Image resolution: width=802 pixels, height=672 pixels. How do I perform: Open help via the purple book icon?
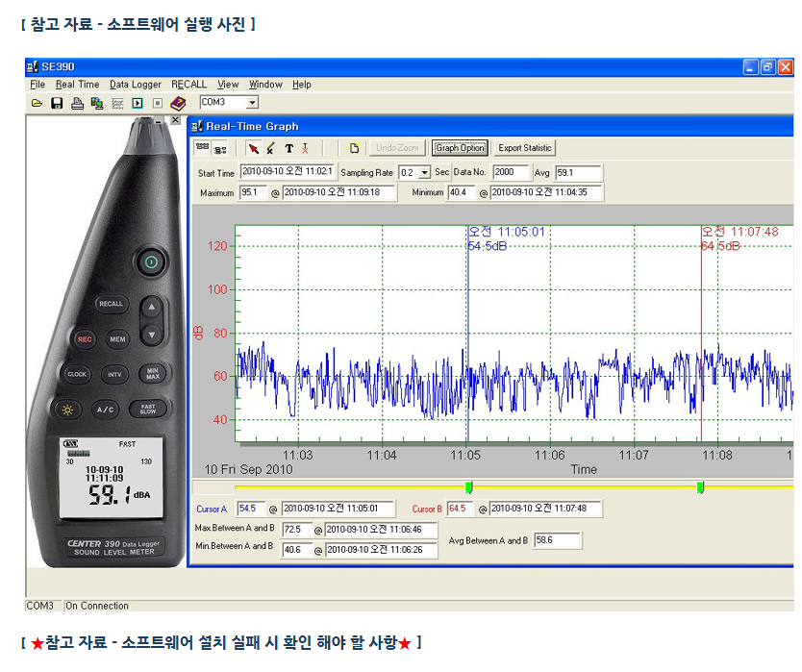point(178,103)
